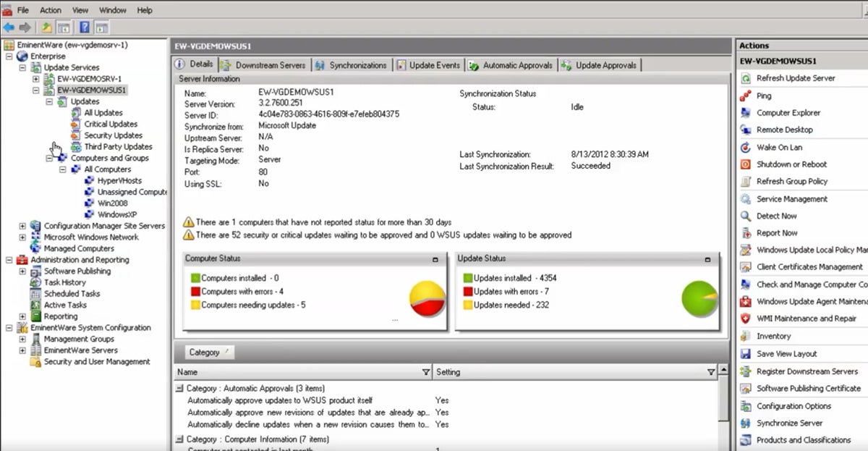The image size is (868, 451).
Task: Click the Update Status pie chart
Action: [699, 299]
